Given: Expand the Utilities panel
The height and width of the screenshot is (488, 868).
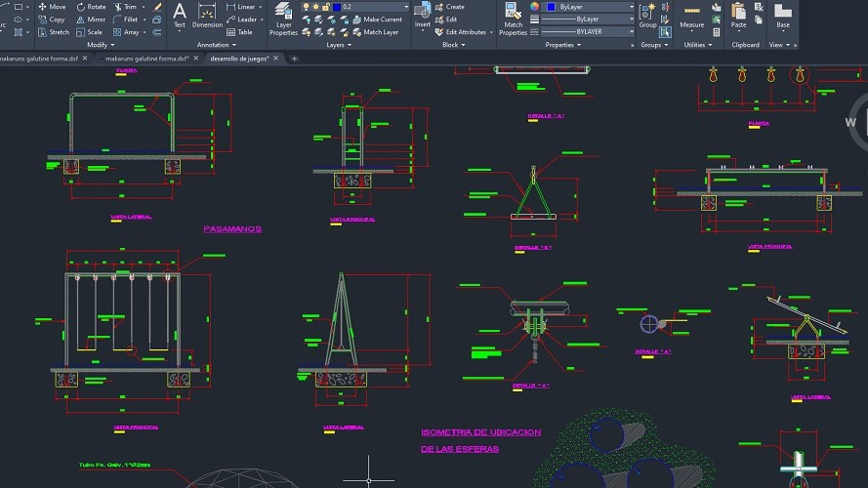Looking at the screenshot, I should coord(697,45).
